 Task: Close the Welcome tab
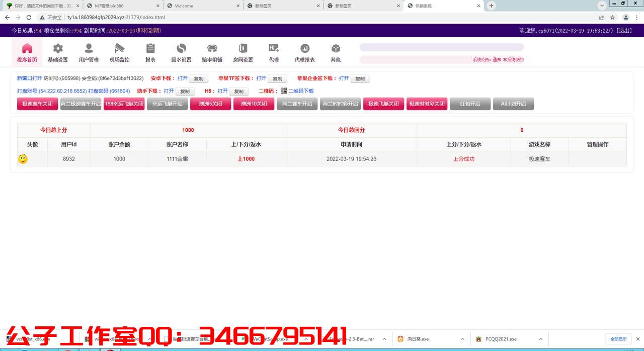click(x=238, y=6)
